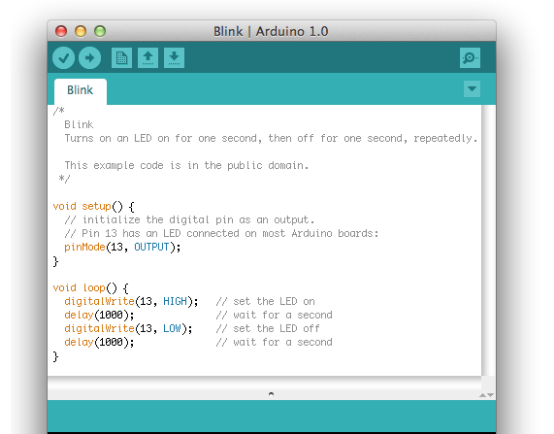Minimize window with yellow button
This screenshot has height=434, width=554.
[x=81, y=31]
